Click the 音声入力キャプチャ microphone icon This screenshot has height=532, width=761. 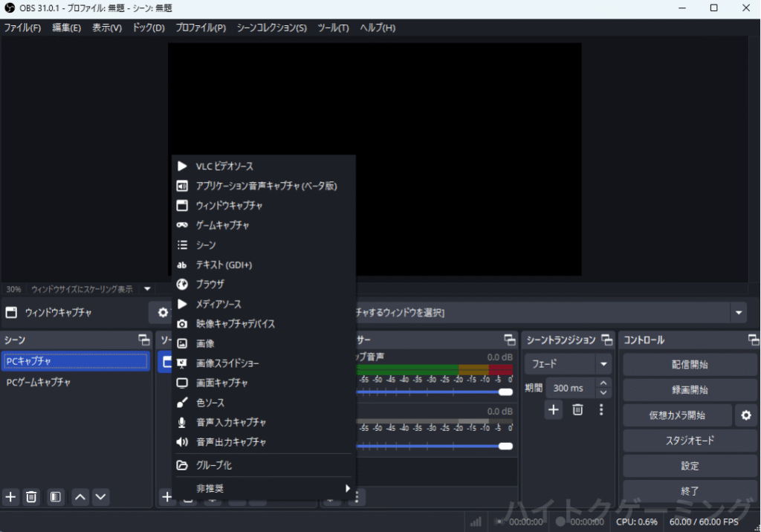182,422
